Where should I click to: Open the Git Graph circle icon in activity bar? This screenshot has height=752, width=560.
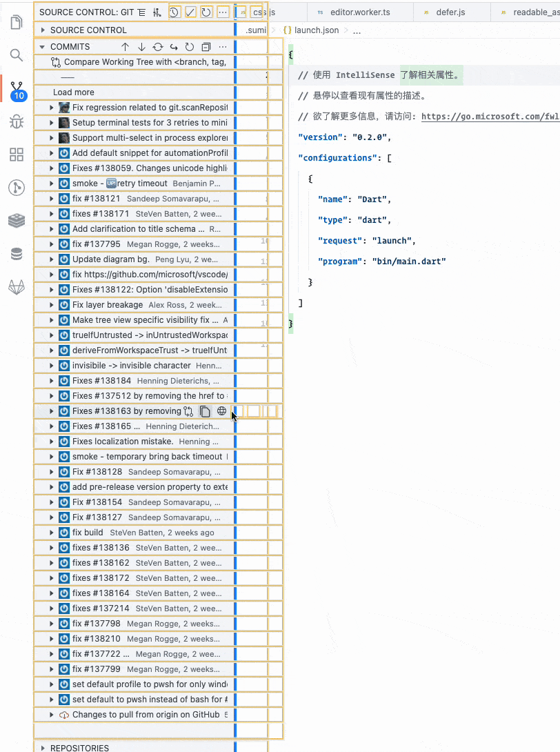17,188
